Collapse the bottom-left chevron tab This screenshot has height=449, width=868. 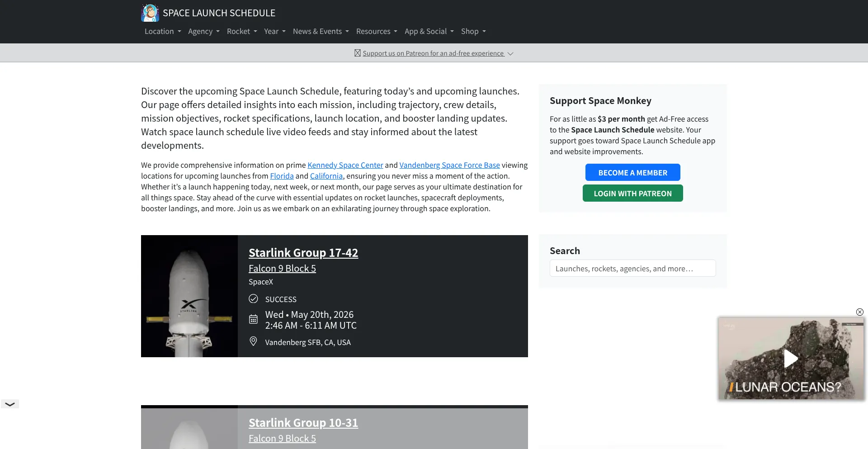[10, 404]
